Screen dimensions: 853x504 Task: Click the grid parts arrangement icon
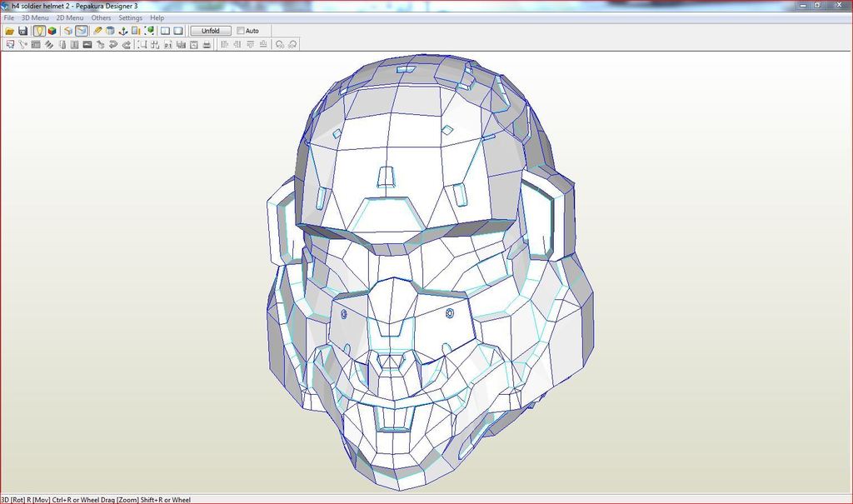[155, 45]
